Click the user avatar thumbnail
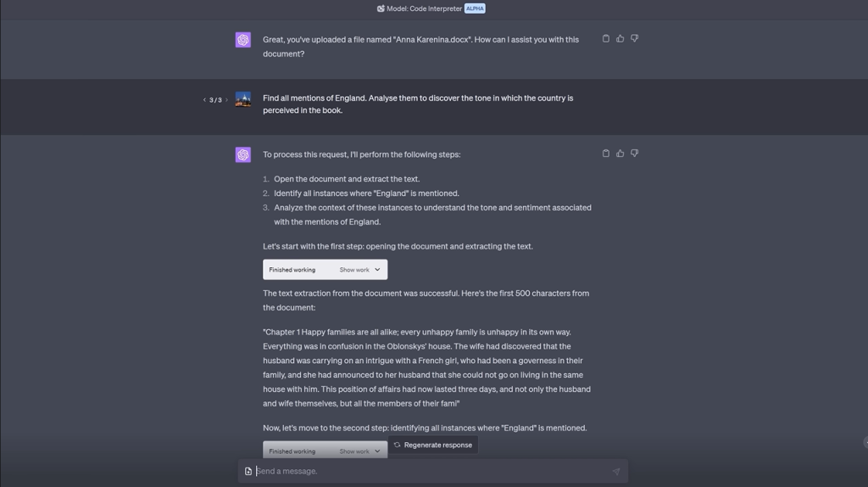Viewport: 868px width, 487px height. (243, 100)
